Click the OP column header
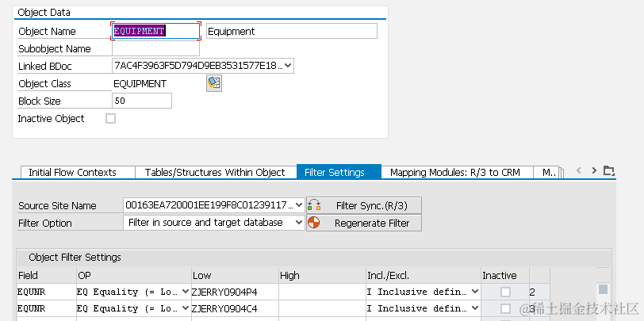Image resolution: width=644 pixels, height=321 pixels. tap(134, 275)
